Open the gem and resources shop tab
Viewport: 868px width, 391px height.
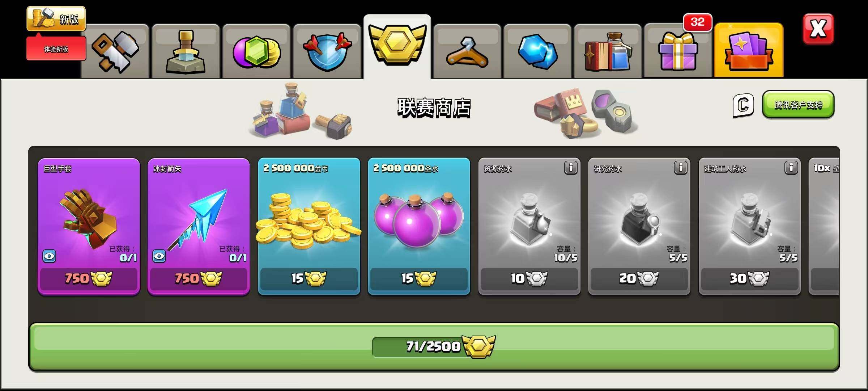coord(256,51)
